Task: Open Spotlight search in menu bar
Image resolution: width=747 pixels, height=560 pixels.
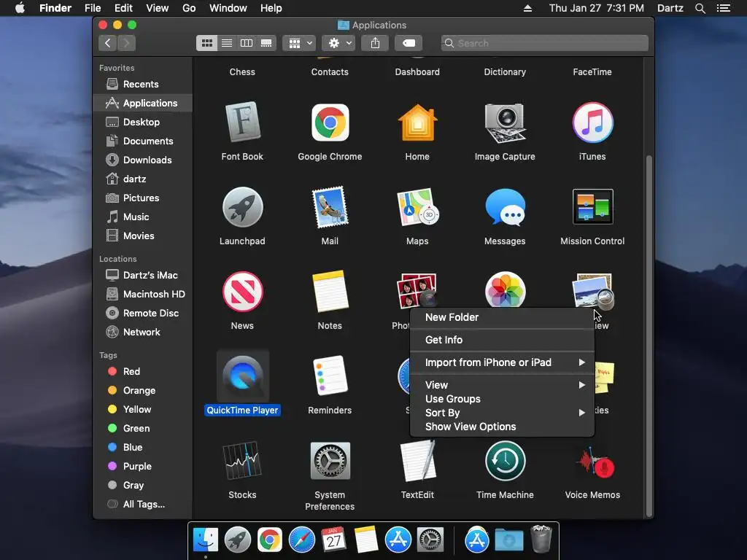Action: tap(700, 8)
